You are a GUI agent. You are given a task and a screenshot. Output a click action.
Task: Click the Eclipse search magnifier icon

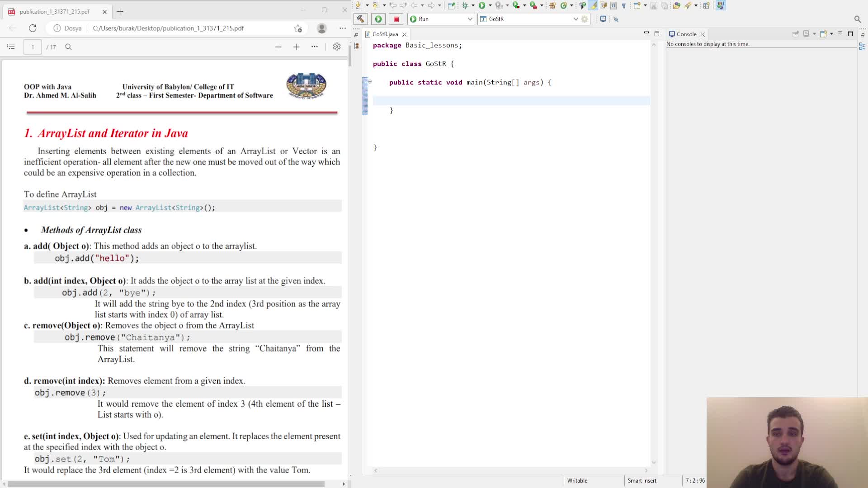pos(857,19)
